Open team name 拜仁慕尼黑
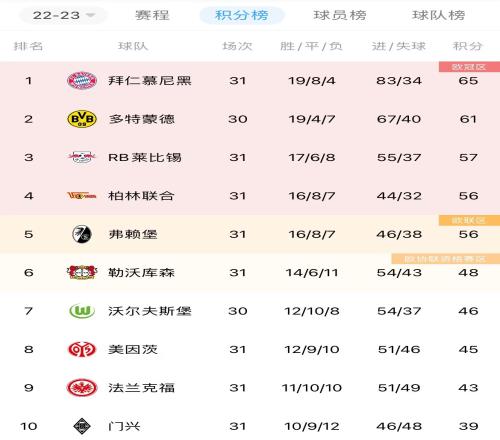This screenshot has height=440, width=500. click(x=150, y=81)
